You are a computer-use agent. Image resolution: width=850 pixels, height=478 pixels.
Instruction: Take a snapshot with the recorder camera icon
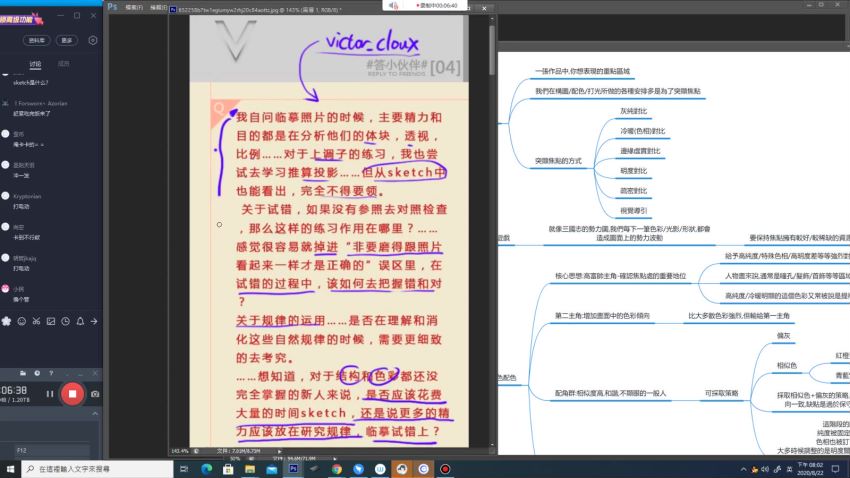pos(95,394)
